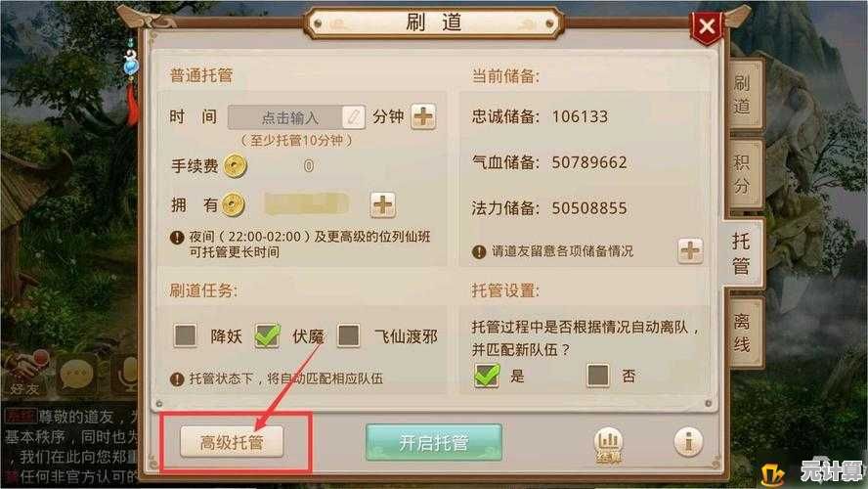The image size is (868, 489).
Task: Click the plus icon next to 拥有 coins
Action: point(382,205)
